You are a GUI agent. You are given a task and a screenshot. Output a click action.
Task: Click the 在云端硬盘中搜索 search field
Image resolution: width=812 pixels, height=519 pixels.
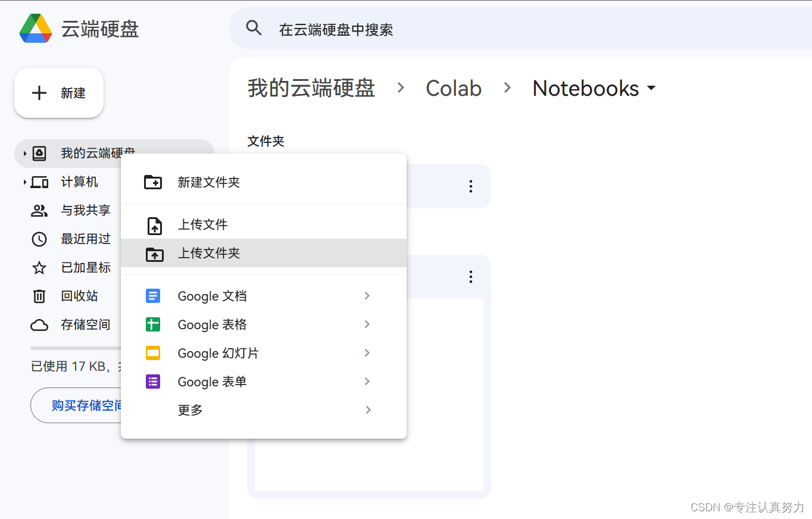520,29
